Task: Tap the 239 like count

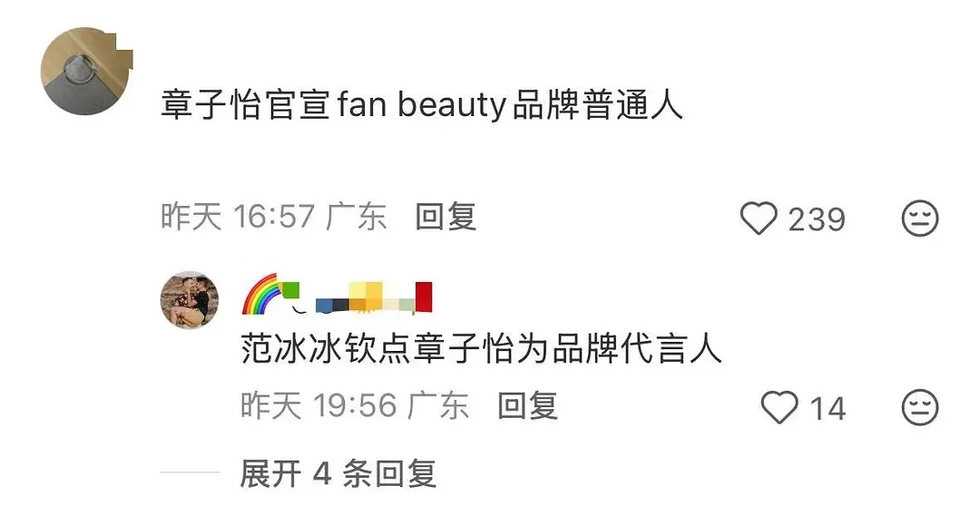Action: 817,219
